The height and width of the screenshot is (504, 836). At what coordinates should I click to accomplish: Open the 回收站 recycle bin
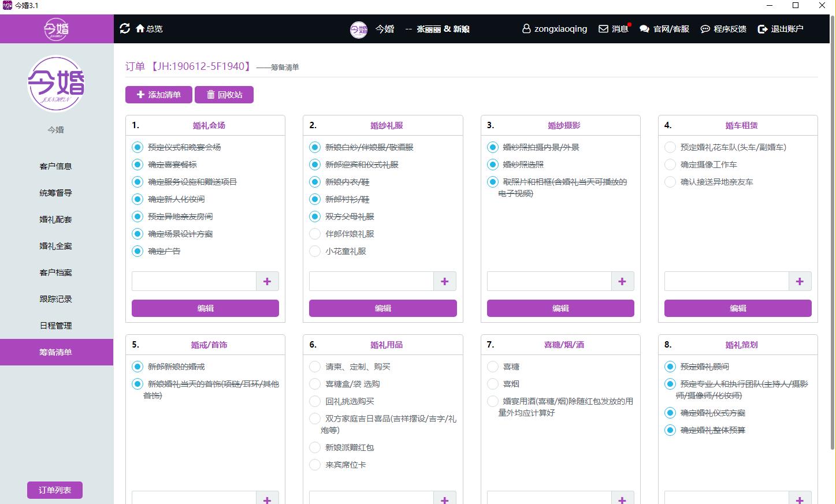(224, 94)
